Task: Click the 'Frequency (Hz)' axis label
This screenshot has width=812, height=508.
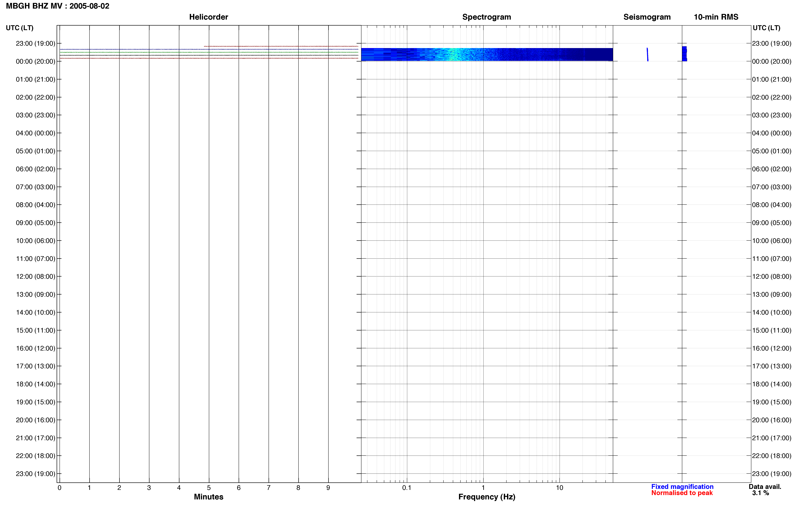Action: click(487, 497)
